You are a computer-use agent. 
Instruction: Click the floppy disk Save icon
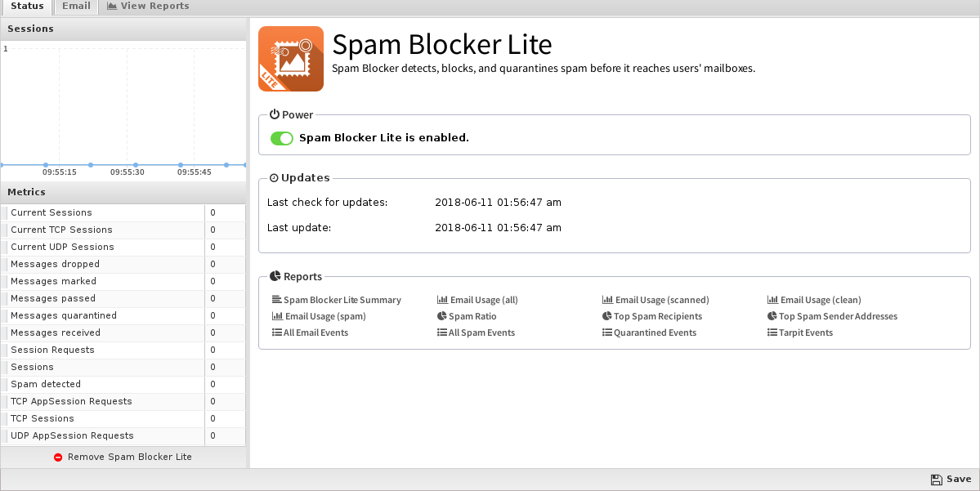click(x=936, y=479)
